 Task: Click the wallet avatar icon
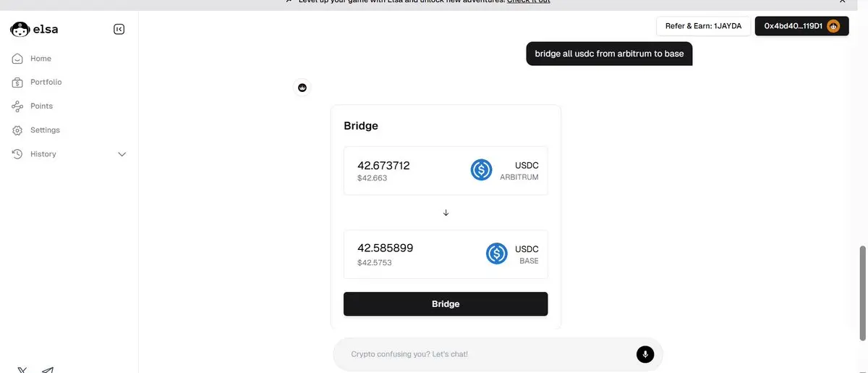tap(833, 26)
